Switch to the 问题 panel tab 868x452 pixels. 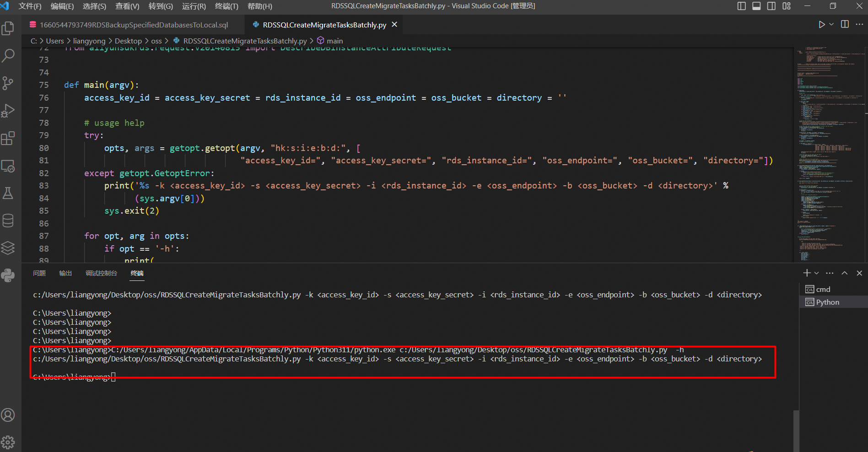39,273
